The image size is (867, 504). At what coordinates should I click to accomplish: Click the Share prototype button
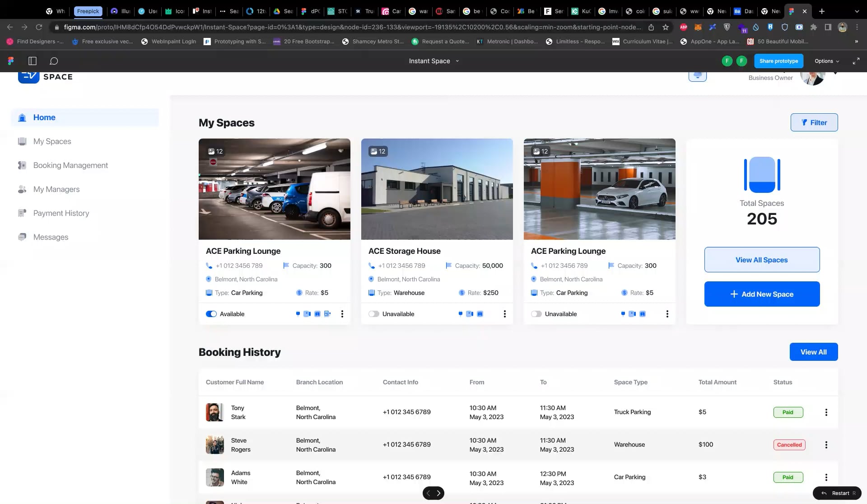(778, 61)
